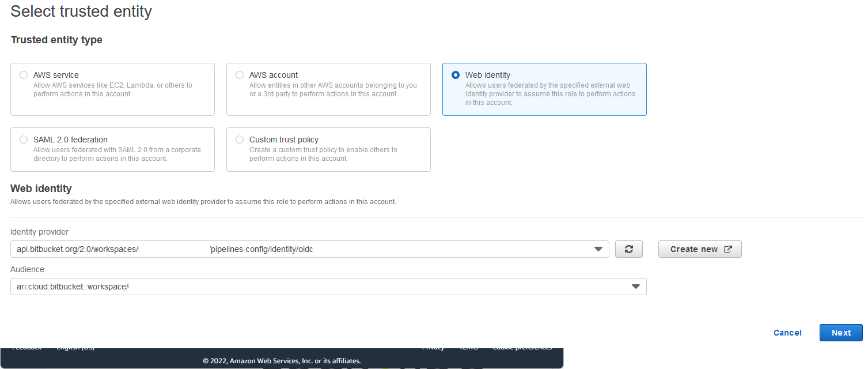Viewport: 868px width, 369px height.
Task: Click the Custom trust policy description text
Action: (x=323, y=154)
